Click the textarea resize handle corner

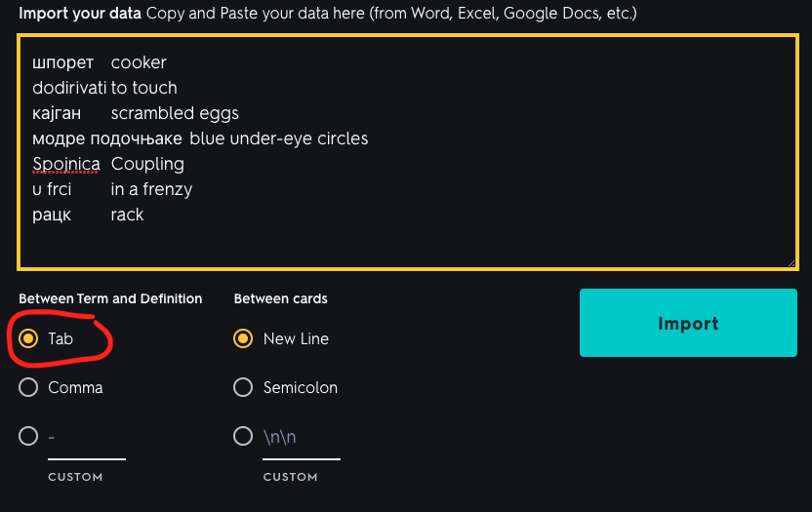click(x=792, y=263)
